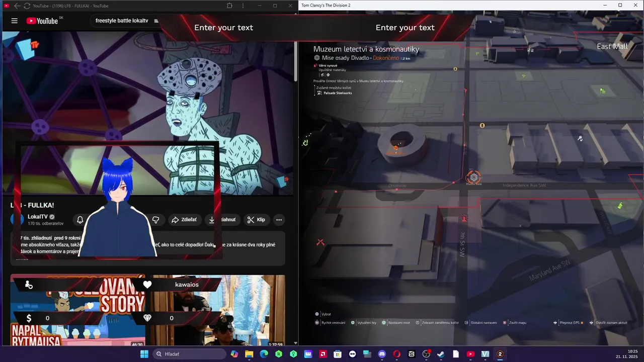
Task: Go back in the YouTube window
Action: click(17, 6)
